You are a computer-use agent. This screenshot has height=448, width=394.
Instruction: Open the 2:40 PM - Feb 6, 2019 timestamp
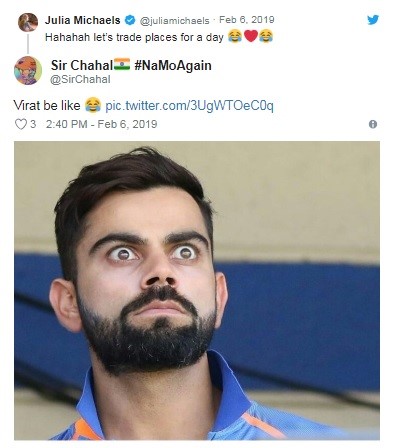coord(102,124)
